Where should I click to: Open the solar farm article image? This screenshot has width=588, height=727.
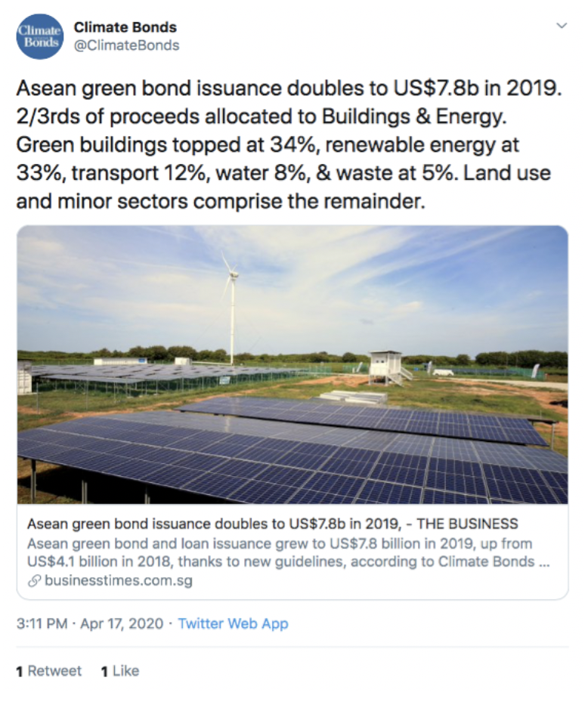[292, 364]
